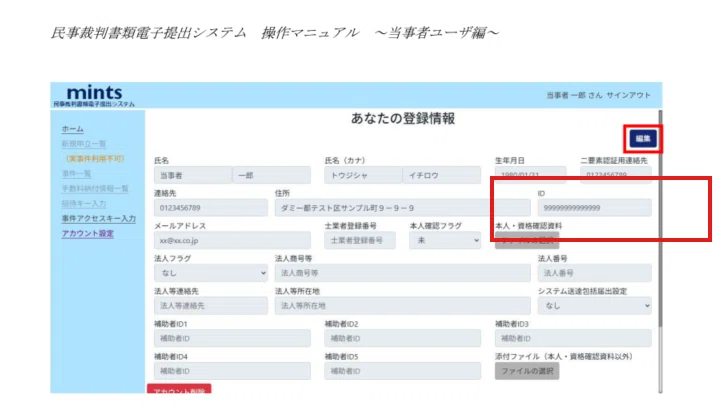
Task: Click the 補助者ID5 field
Action: [x=402, y=372]
